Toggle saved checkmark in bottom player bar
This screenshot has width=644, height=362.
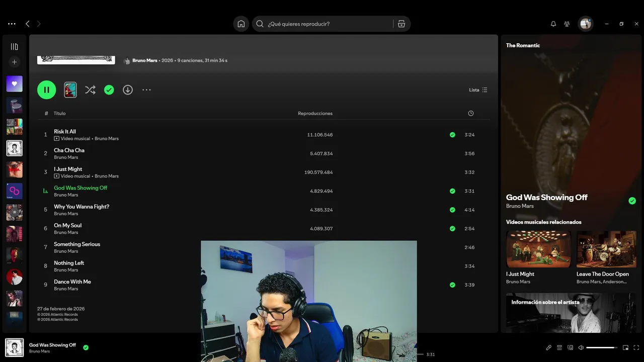pyautogui.click(x=86, y=347)
